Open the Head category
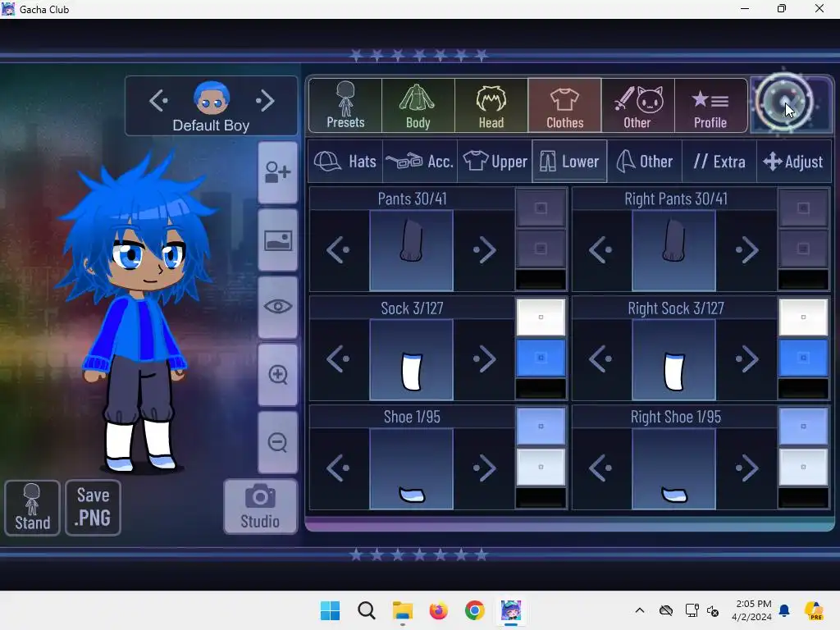Image resolution: width=840 pixels, height=630 pixels. (x=491, y=106)
